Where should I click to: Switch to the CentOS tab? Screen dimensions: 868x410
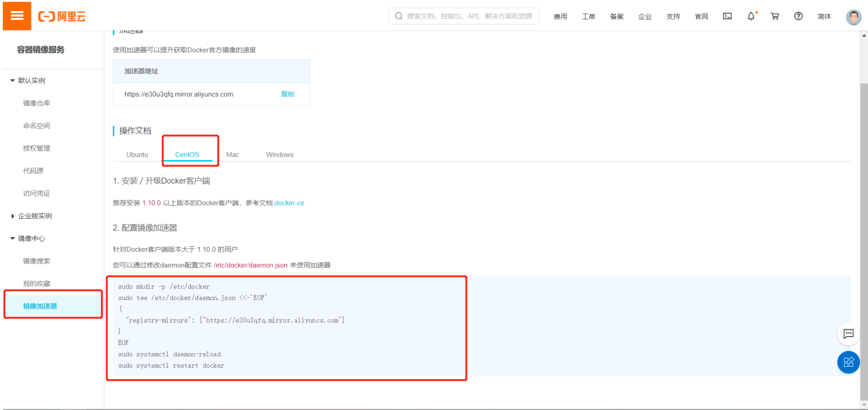pos(187,154)
